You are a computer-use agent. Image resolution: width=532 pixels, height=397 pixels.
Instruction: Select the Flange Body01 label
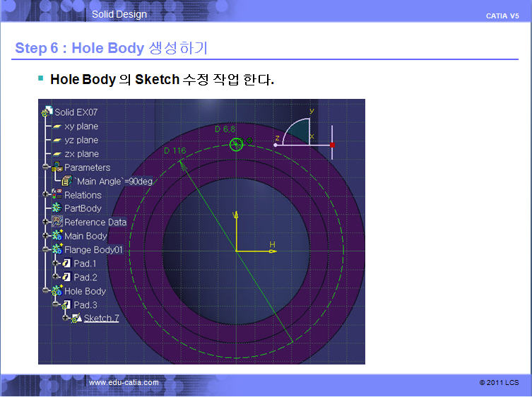(x=93, y=250)
